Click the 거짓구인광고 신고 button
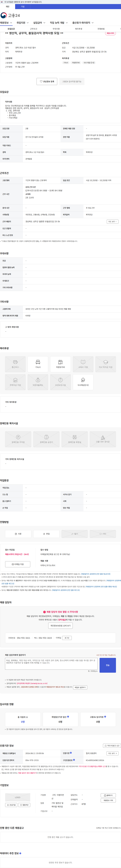 pyautogui.click(x=112, y=746)
